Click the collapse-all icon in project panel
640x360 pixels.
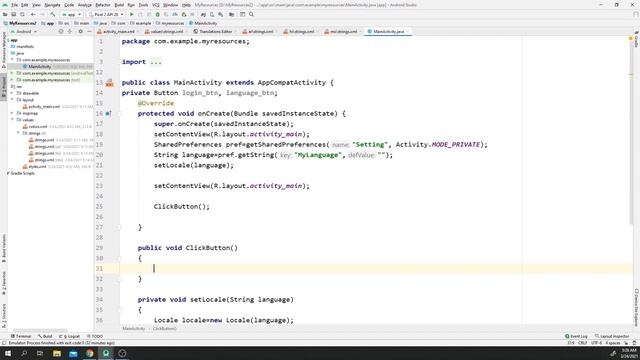70,31
